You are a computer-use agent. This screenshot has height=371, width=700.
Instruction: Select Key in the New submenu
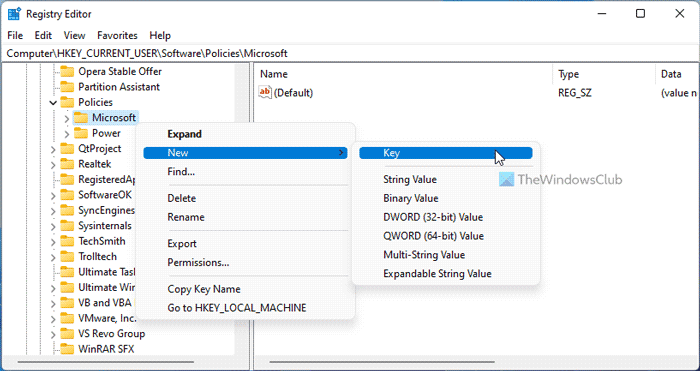[x=446, y=153]
